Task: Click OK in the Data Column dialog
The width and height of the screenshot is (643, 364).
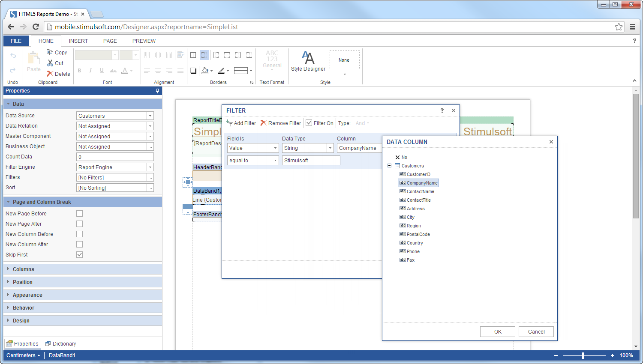Action: 497,331
